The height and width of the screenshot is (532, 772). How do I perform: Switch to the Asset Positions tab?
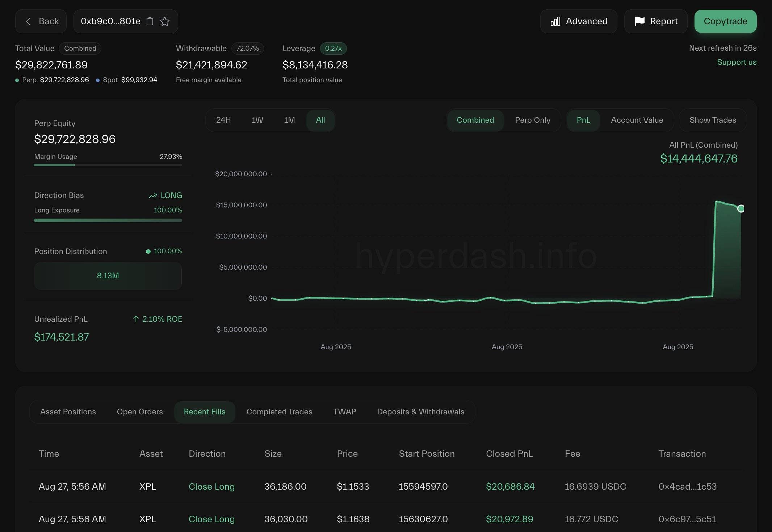point(68,412)
